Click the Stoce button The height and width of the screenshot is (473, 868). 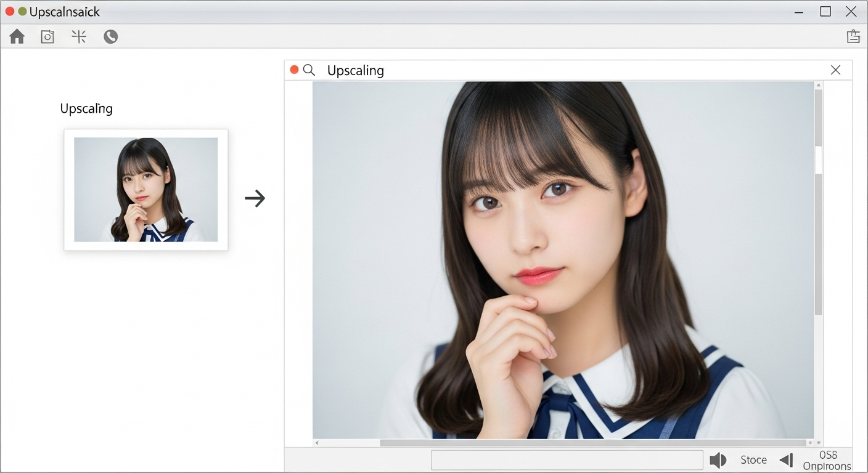click(753, 460)
